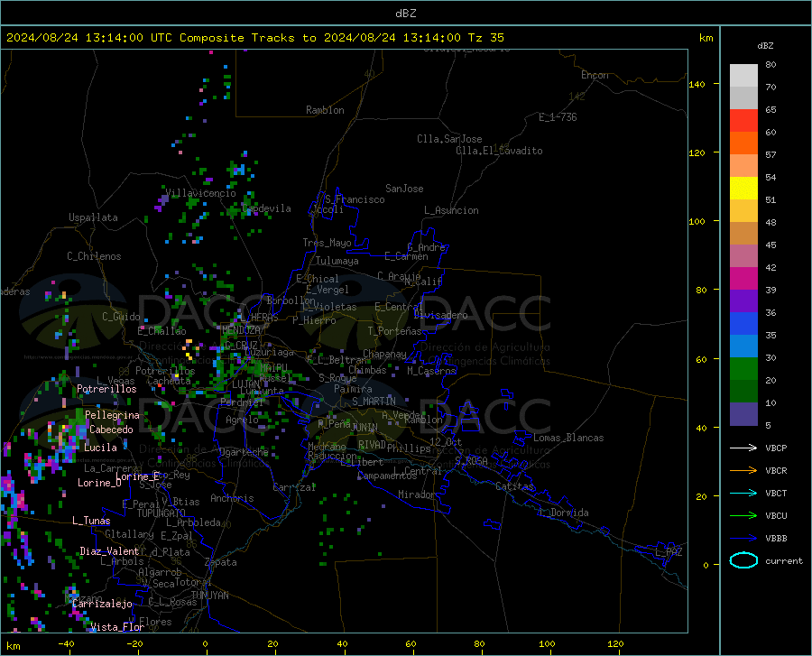Click the JUNIN map label
This screenshot has width=812, height=656.
[364, 427]
